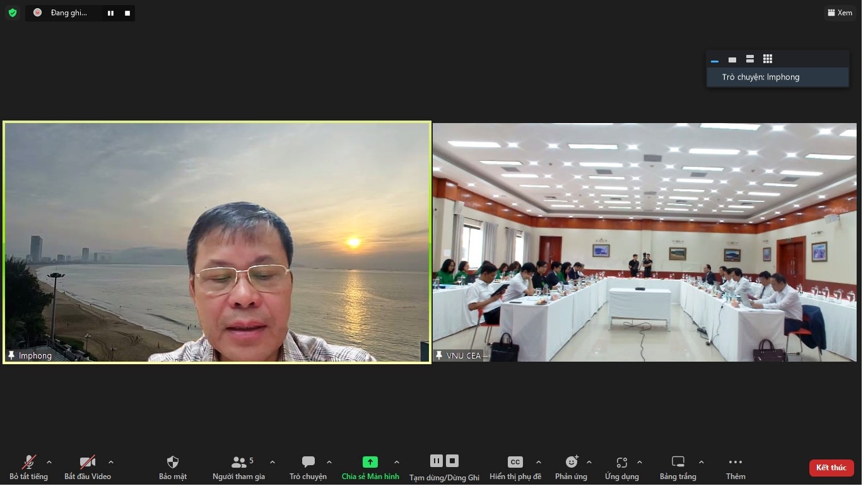This screenshot has height=486, width=868.
Task: Expand video options arrow beside camera
Action: pos(111,462)
